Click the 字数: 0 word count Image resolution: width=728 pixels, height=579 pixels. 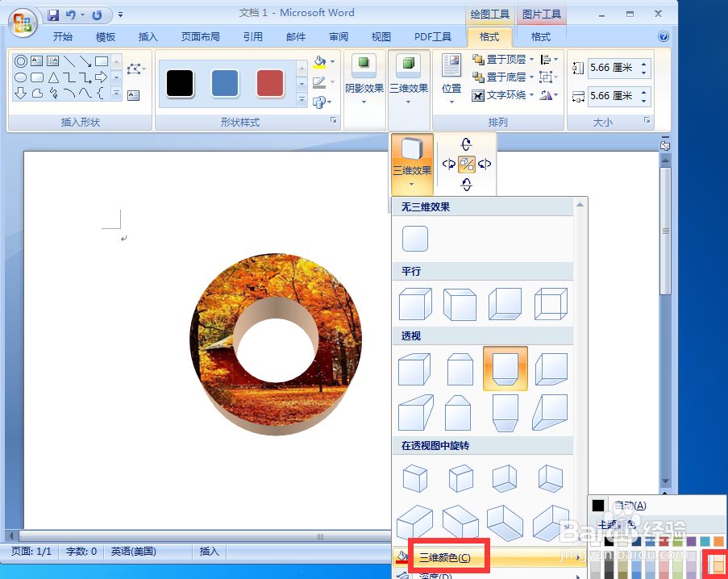tap(81, 551)
